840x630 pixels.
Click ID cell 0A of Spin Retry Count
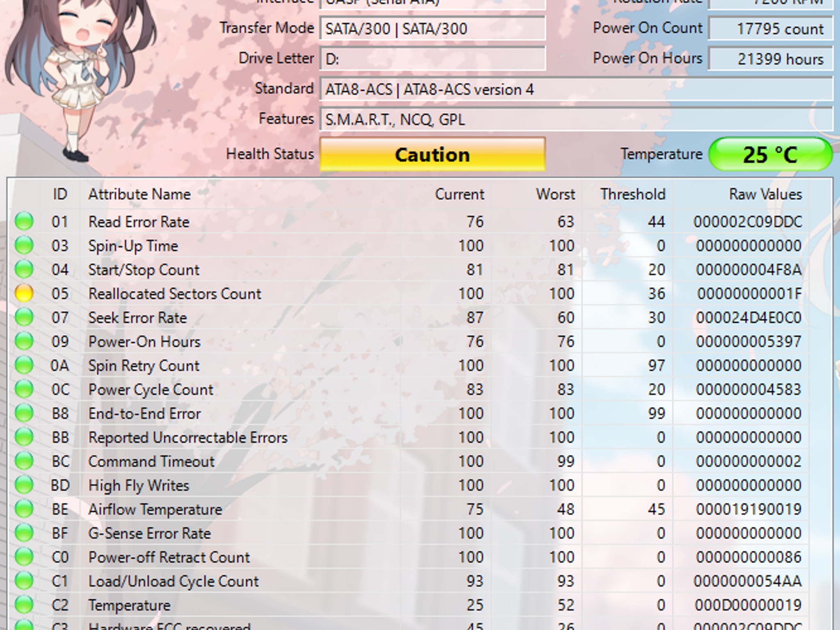click(x=60, y=365)
